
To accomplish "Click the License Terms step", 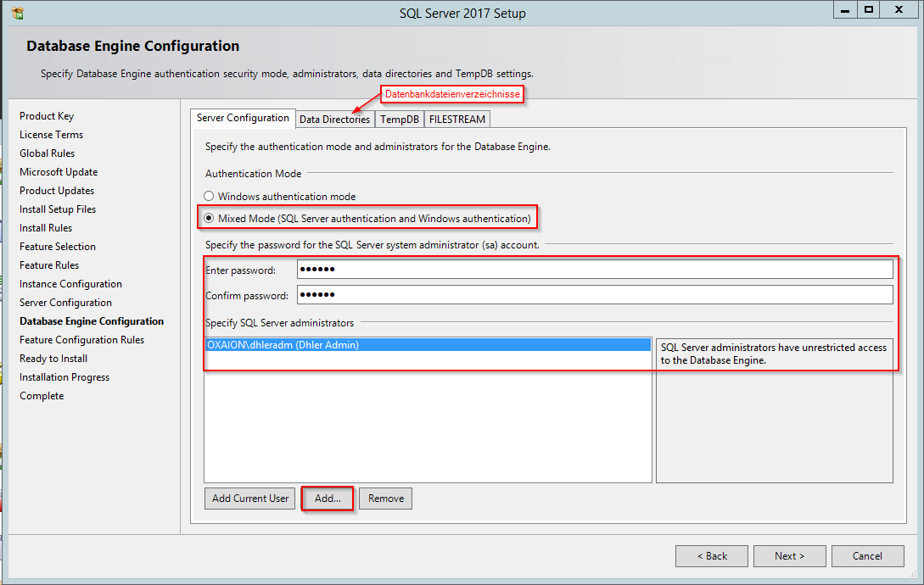I will coord(51,135).
